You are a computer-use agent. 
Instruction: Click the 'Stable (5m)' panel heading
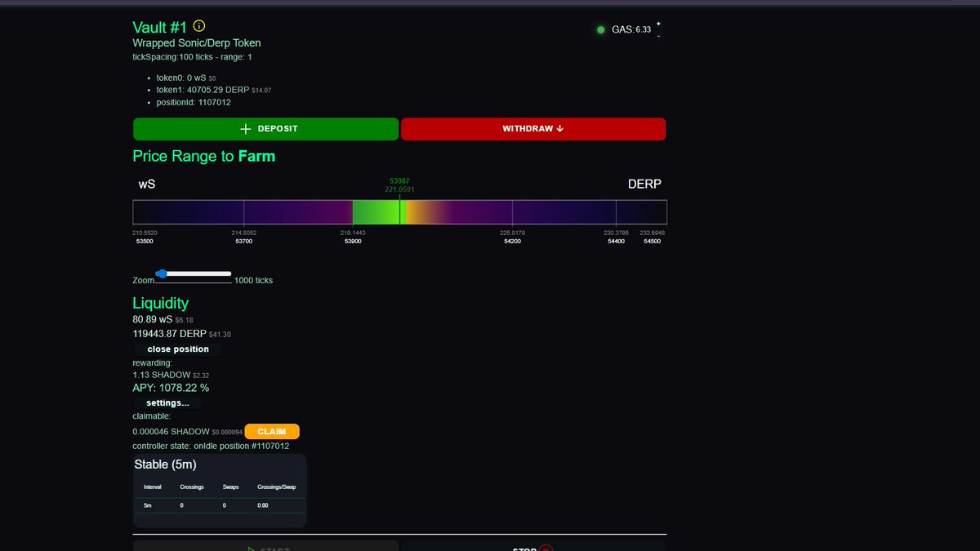tap(165, 464)
